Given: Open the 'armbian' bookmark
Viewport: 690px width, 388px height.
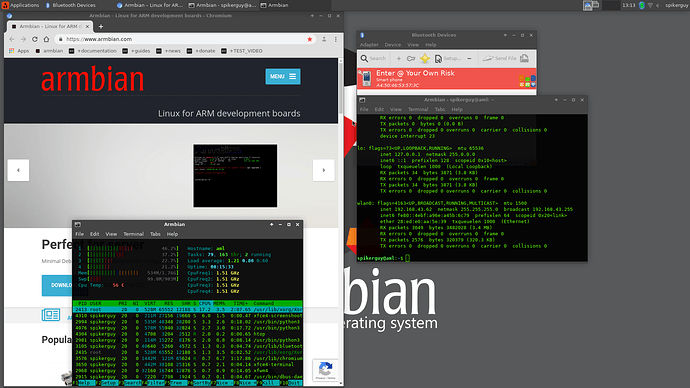Looking at the screenshot, I should [x=49, y=51].
